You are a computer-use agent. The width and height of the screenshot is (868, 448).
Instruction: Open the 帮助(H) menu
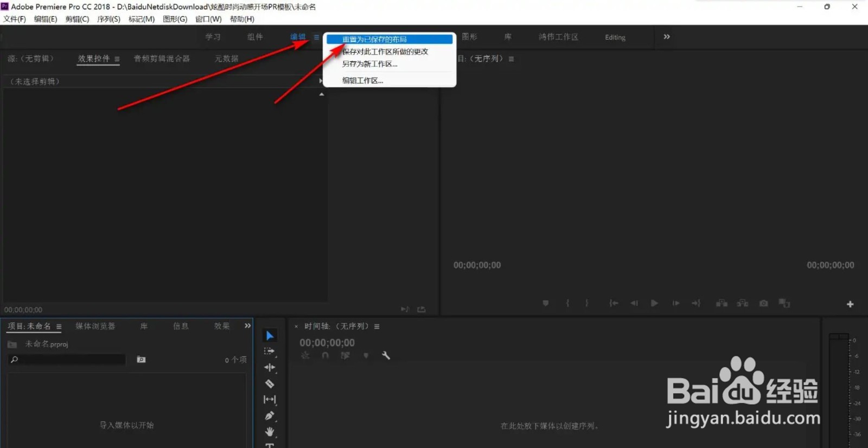(x=242, y=19)
